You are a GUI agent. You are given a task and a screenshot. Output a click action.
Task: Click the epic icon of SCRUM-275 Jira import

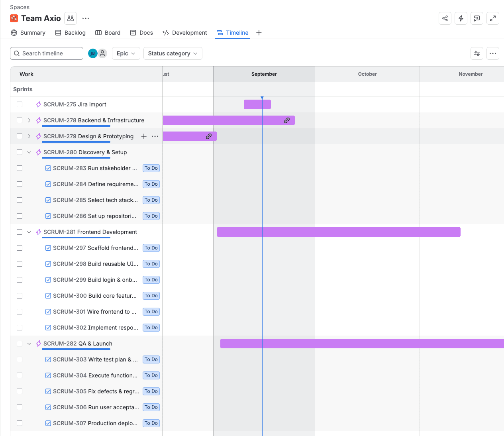click(39, 104)
